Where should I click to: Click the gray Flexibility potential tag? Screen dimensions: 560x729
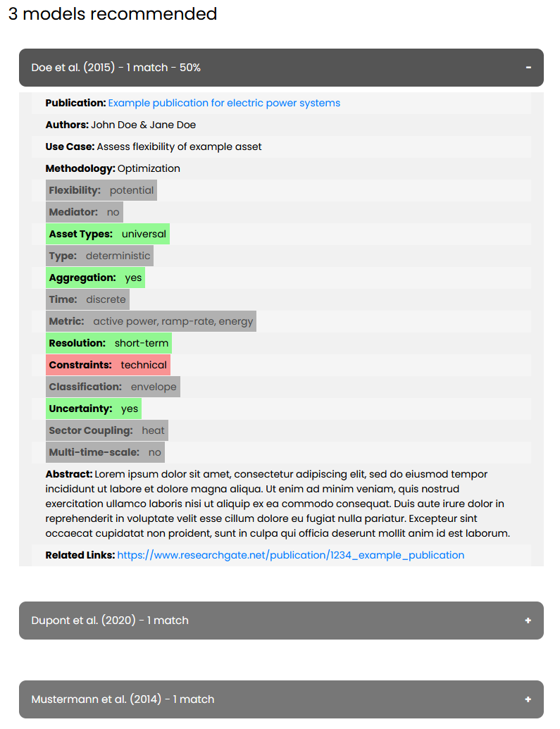click(x=101, y=190)
